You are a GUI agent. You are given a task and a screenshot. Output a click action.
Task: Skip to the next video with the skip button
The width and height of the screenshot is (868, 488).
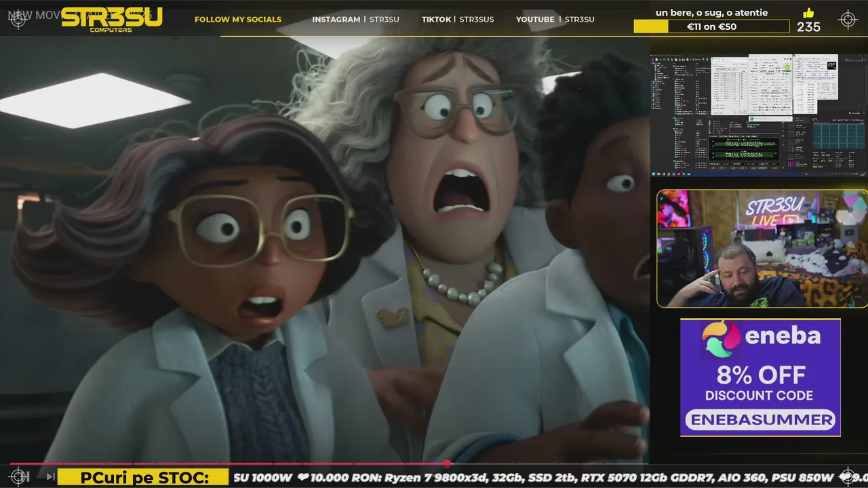tap(51, 476)
